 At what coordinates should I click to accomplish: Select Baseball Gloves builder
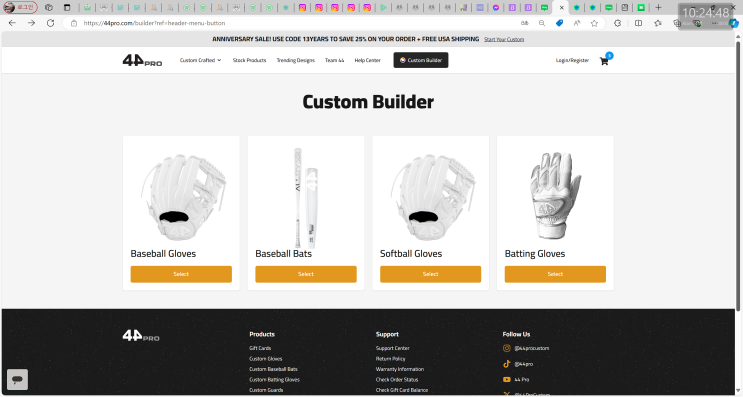click(181, 274)
